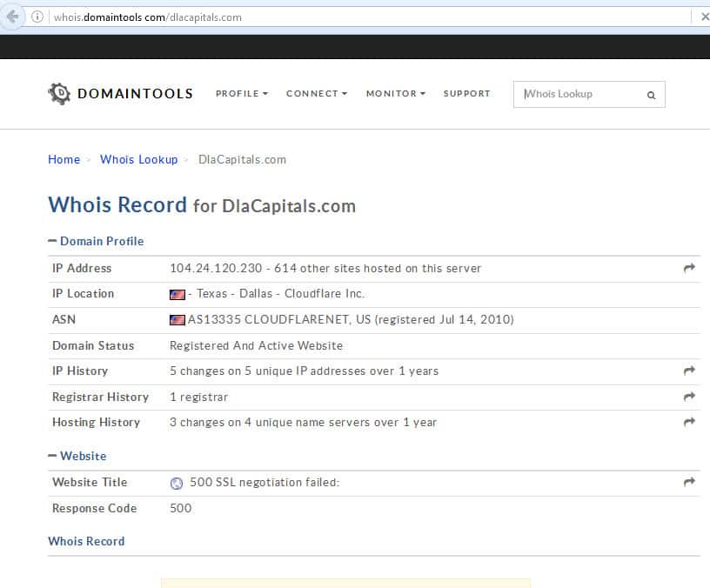
Task: Click the search magnifier icon in Whois Lookup
Action: point(651,95)
